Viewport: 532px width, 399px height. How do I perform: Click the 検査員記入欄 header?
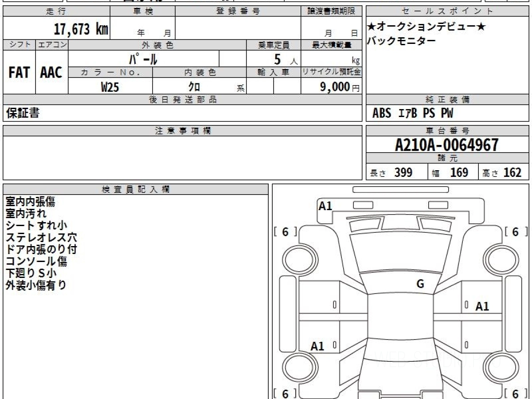[136, 189]
